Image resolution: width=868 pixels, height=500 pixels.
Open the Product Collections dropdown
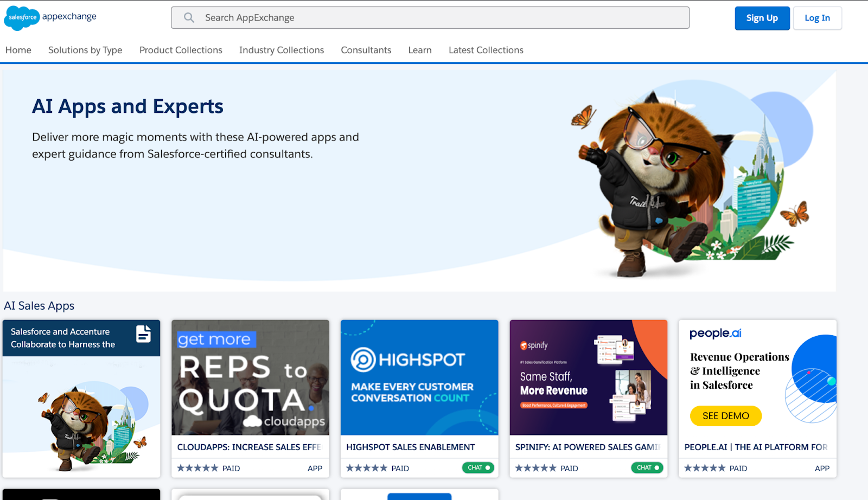pyautogui.click(x=180, y=50)
